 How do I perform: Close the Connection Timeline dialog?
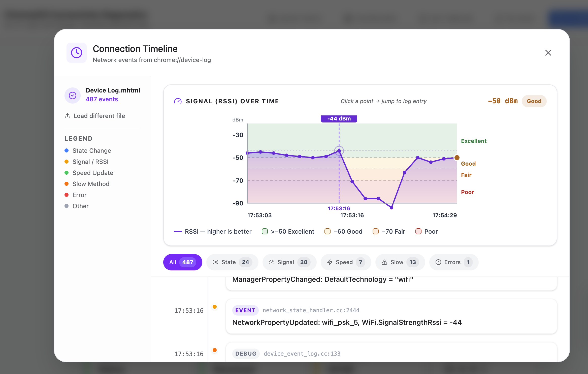(548, 53)
